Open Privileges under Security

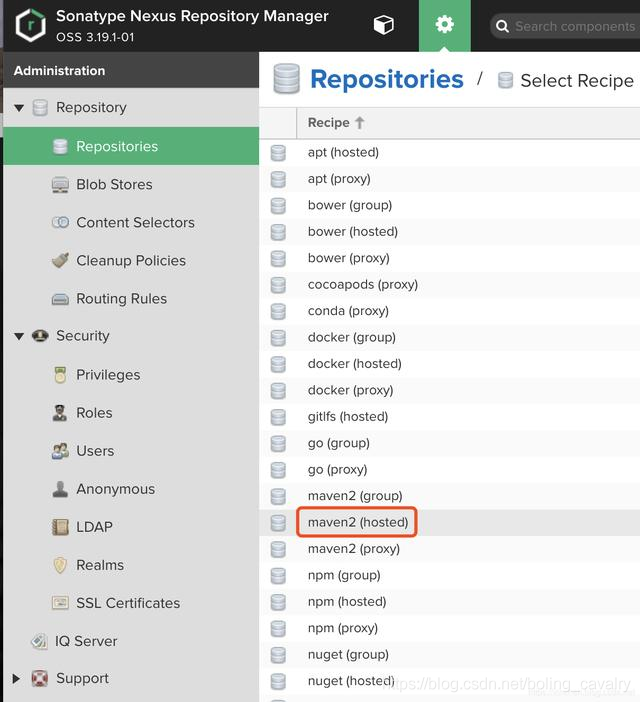pyautogui.click(x=108, y=375)
